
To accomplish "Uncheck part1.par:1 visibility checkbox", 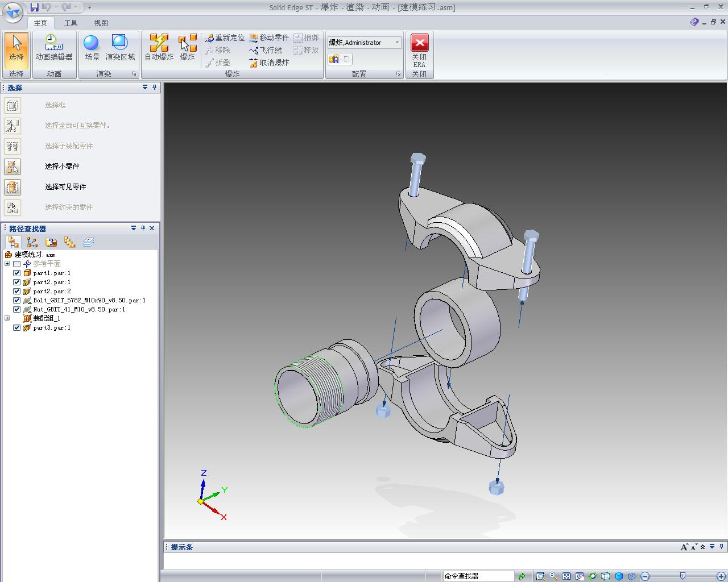I will [x=17, y=273].
